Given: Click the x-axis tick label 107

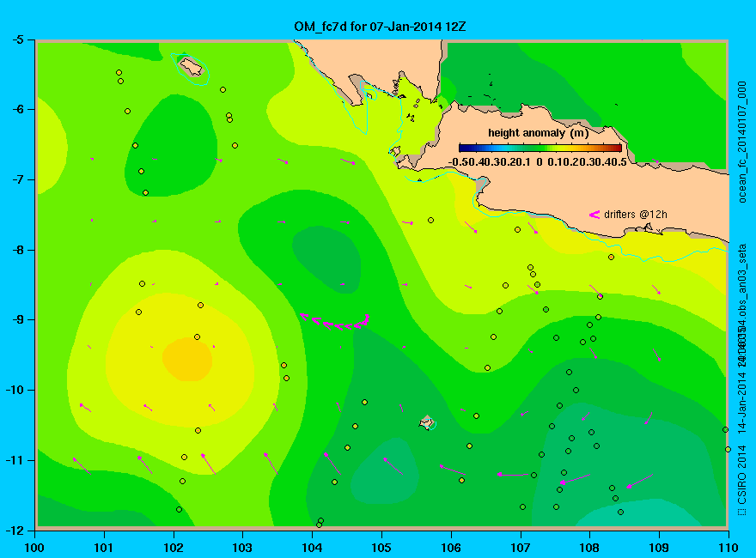Looking at the screenshot, I should coord(521,548).
